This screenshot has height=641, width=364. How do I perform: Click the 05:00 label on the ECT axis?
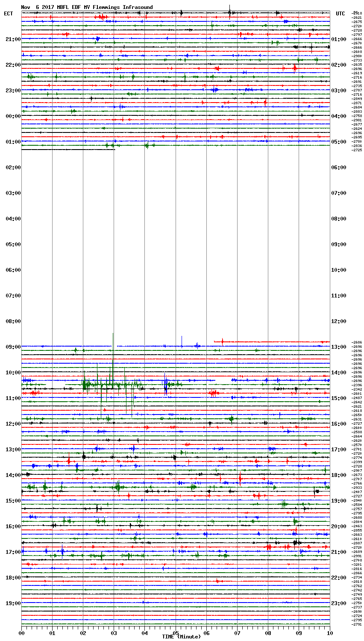click(13, 244)
